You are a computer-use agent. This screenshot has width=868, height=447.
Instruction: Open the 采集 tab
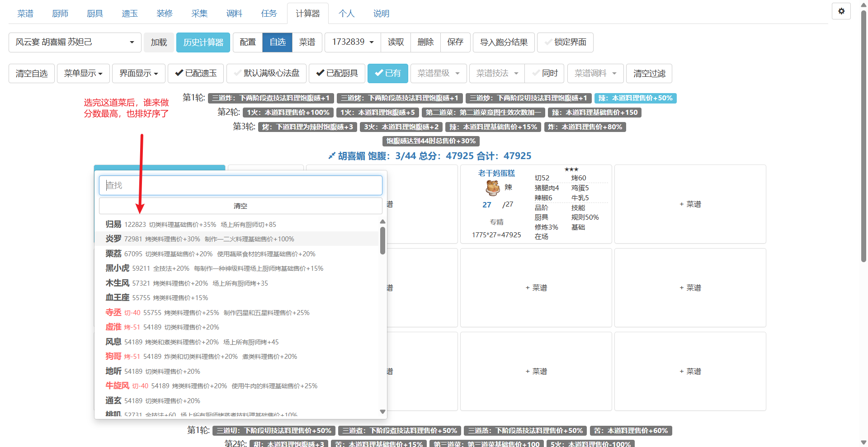tap(199, 14)
